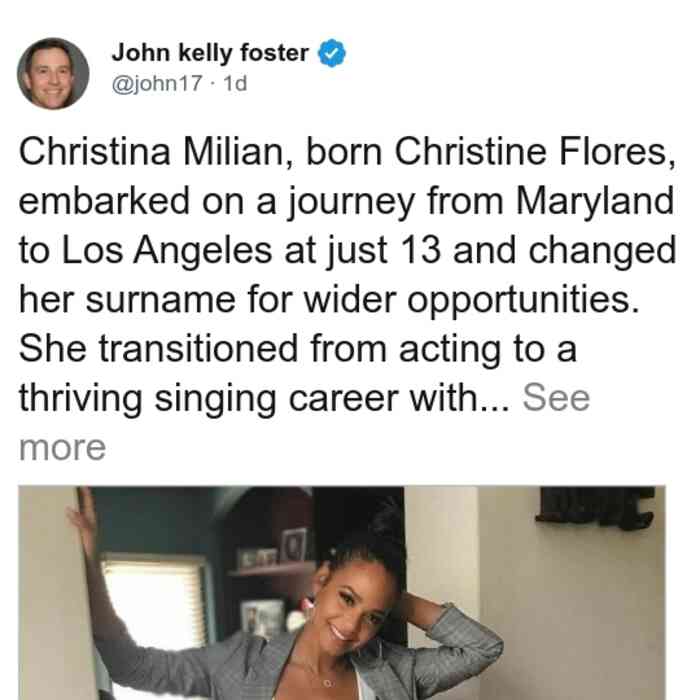
Task: Expand the post with the See link
Action: pyautogui.click(x=556, y=397)
